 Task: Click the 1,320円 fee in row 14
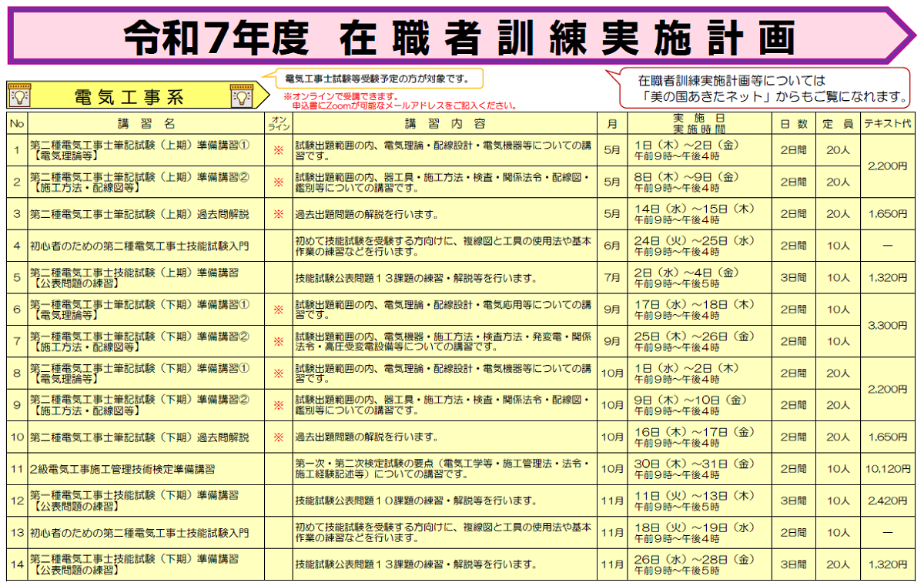coord(886,564)
